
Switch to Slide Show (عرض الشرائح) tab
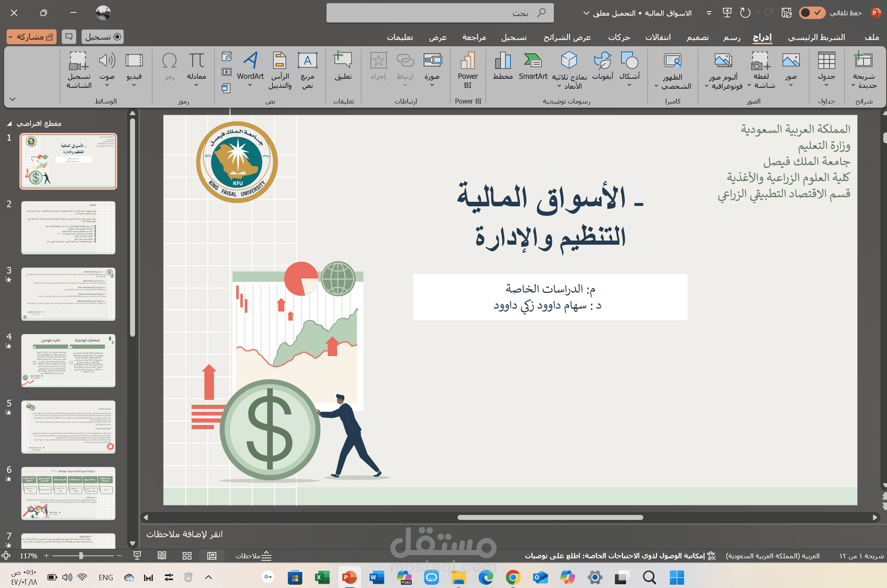567,37
